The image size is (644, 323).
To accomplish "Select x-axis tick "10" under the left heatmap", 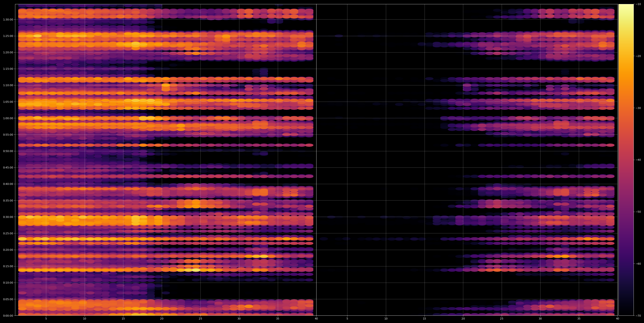I will [84, 319].
